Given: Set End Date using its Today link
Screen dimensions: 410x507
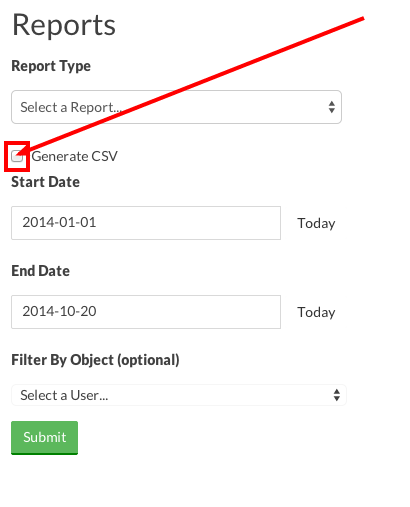Looking at the screenshot, I should point(316,312).
